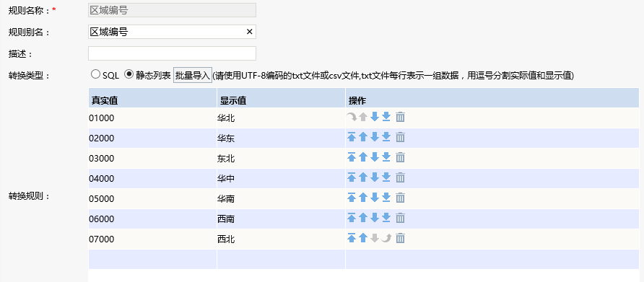Move the 06000 西南 row up one

click(362, 219)
